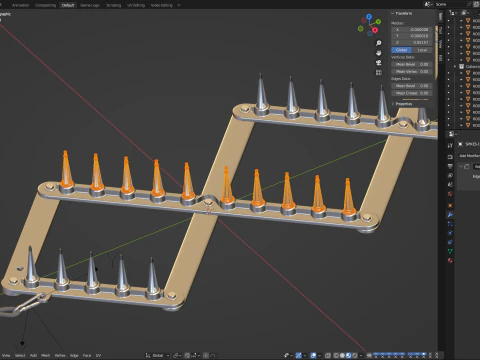
Task: Click the magnifier zoom view icon
Action: [x=379, y=43]
